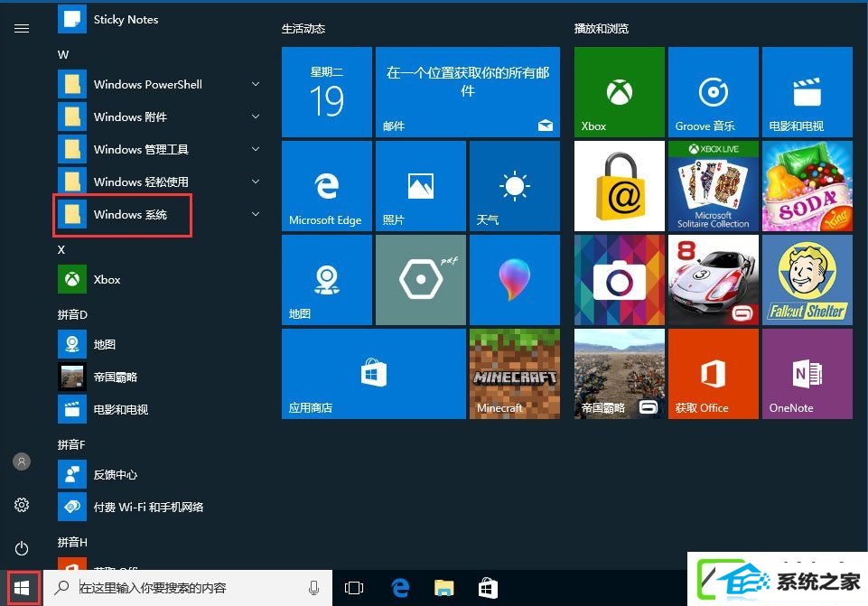
Task: Expand the hamburger menu in Start
Action: click(x=22, y=28)
